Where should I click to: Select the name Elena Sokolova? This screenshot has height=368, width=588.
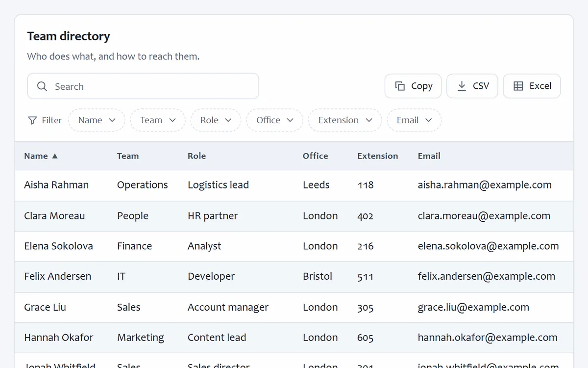58,246
